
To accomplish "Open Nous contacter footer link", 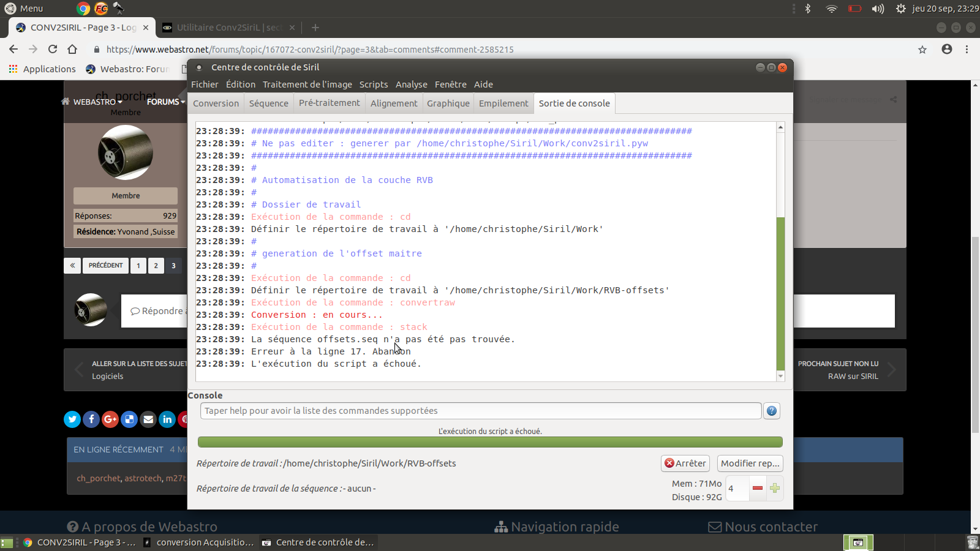I will coord(763,527).
